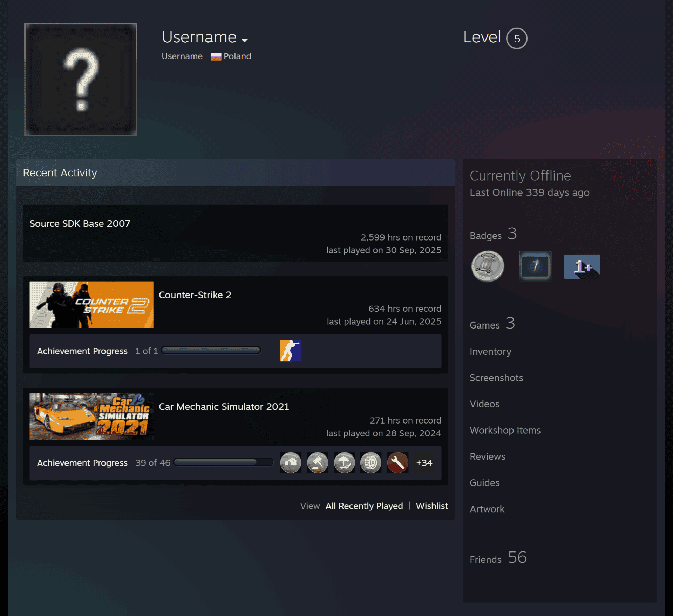Click the 'Currently Offline' status text
The height and width of the screenshot is (616, 673).
[x=520, y=175]
